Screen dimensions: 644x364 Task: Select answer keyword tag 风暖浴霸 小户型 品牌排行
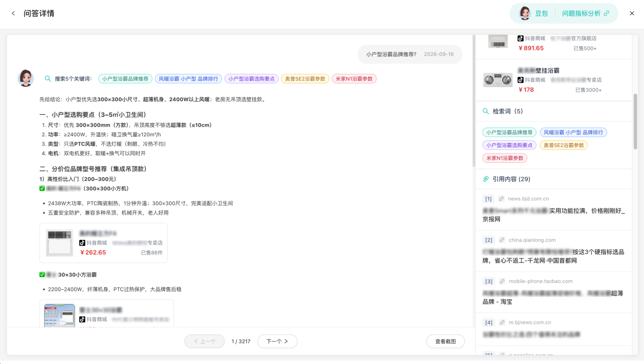188,79
